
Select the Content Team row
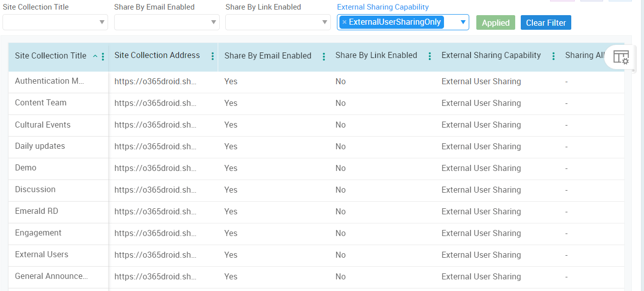point(40,102)
